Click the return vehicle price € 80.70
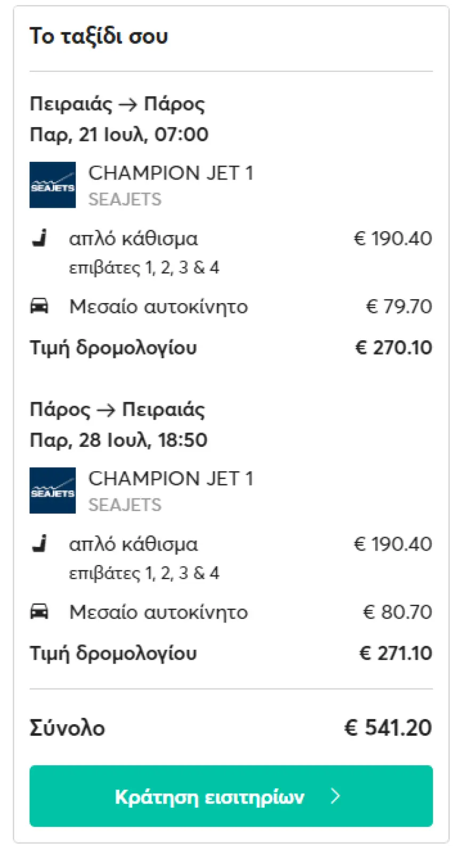Image resolution: width=469 pixels, height=868 pixels. [x=397, y=612]
